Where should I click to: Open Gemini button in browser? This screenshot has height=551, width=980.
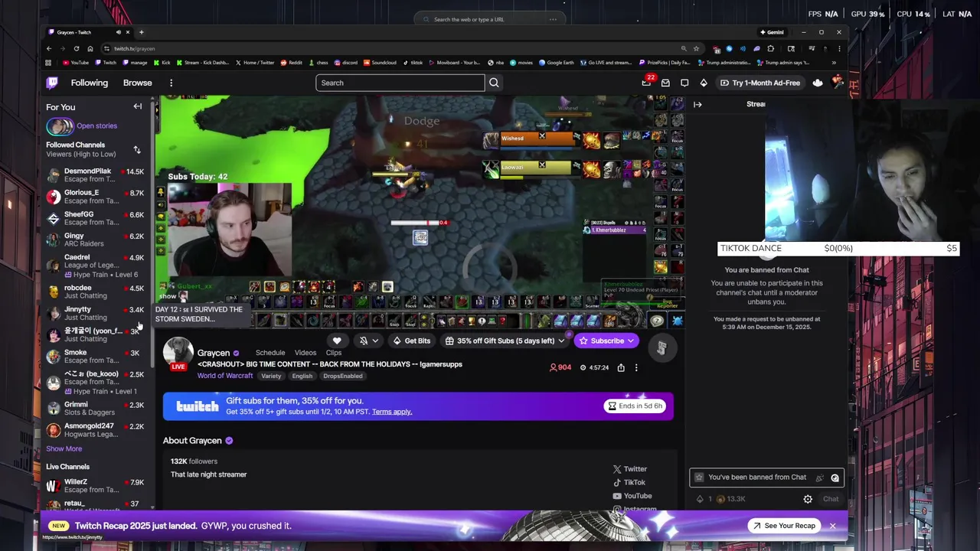772,32
